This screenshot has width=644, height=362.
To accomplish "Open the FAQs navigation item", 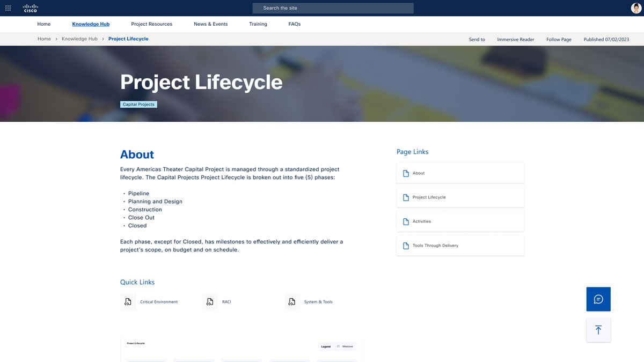I will point(294,24).
